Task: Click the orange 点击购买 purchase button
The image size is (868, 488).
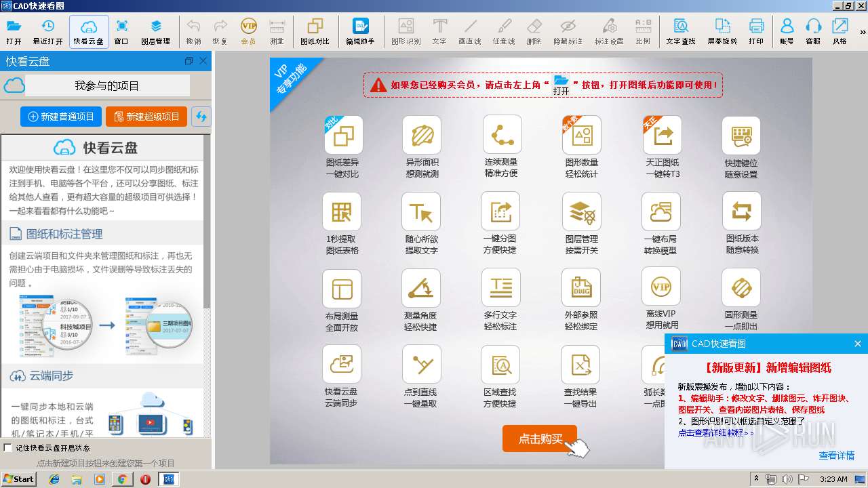Action: pos(540,439)
